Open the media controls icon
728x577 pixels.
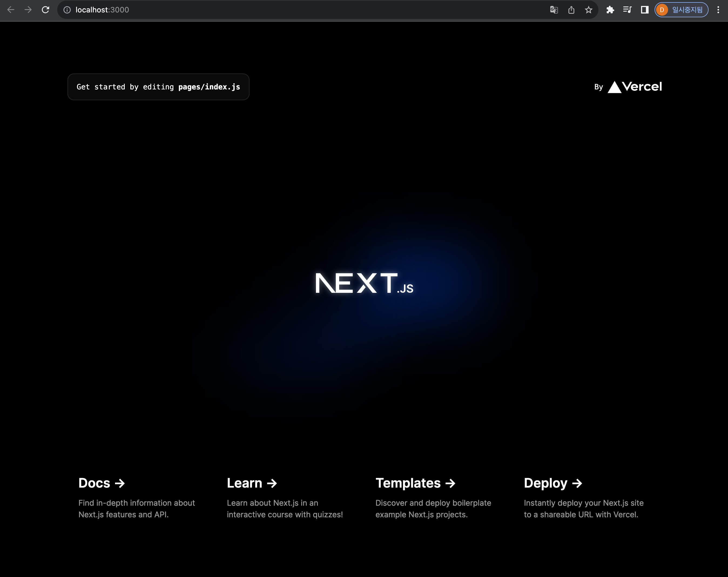tap(627, 10)
